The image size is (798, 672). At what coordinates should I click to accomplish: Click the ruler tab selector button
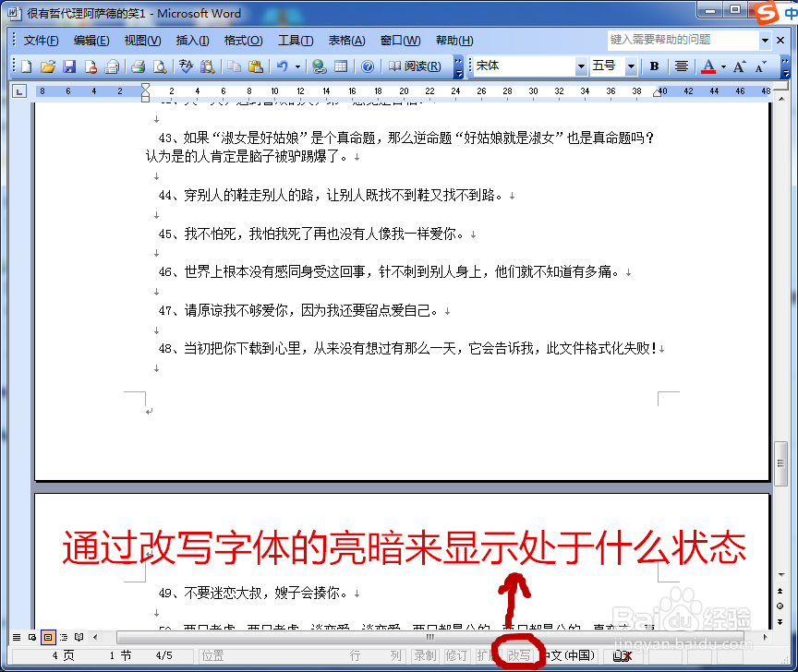pyautogui.click(x=18, y=91)
